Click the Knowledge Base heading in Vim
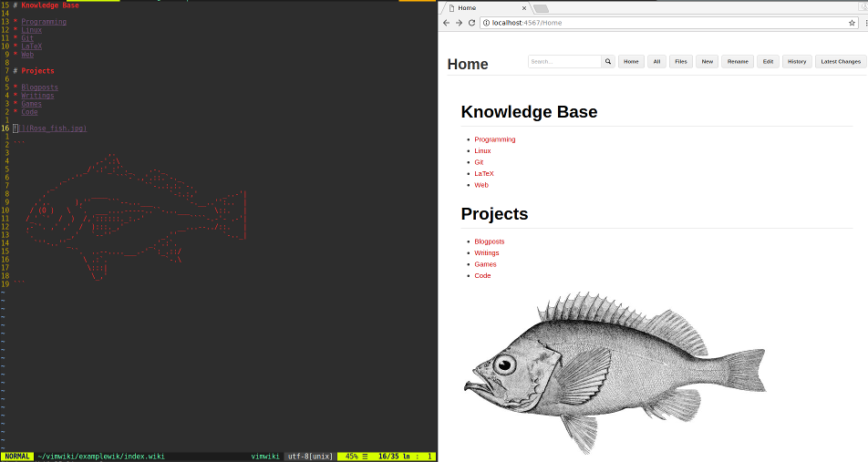Viewport: 868px width, 462px height. [50, 5]
